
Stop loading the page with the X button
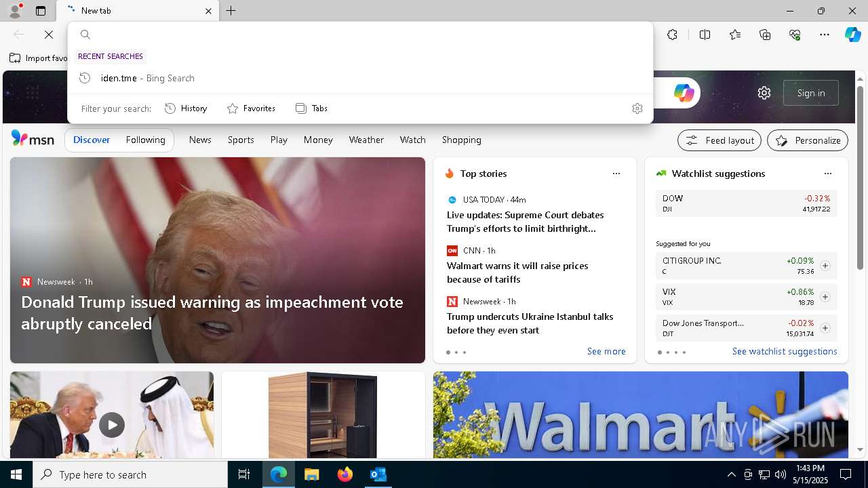pos(49,35)
